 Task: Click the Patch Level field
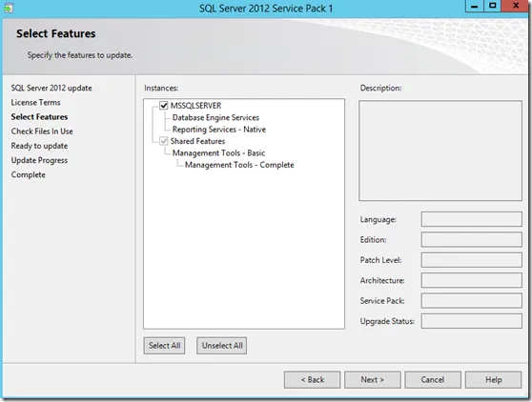click(x=471, y=260)
